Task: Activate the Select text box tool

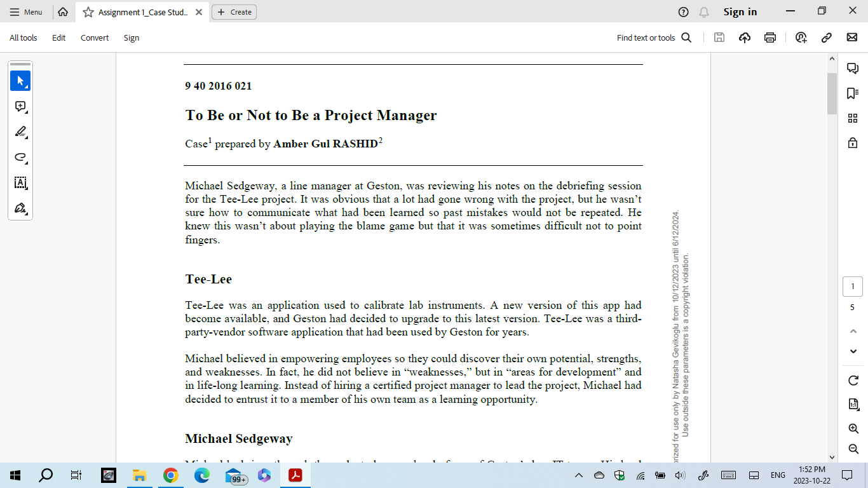Action: pos(20,183)
